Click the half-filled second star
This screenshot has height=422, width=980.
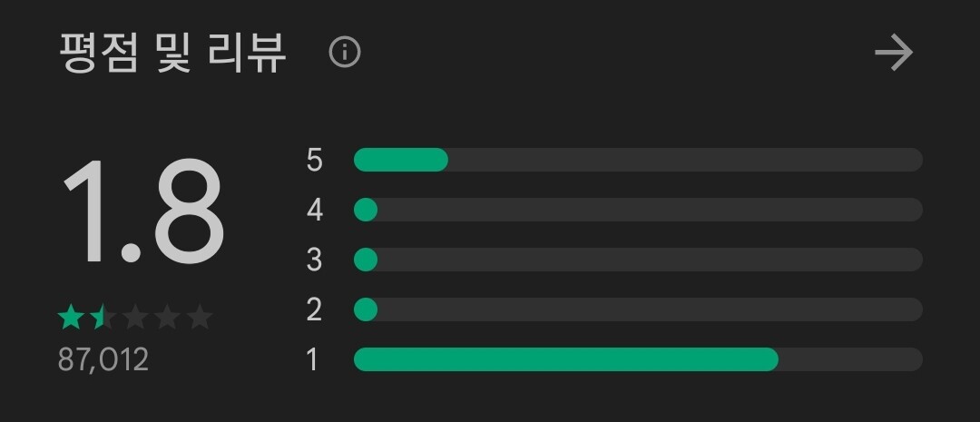103,318
